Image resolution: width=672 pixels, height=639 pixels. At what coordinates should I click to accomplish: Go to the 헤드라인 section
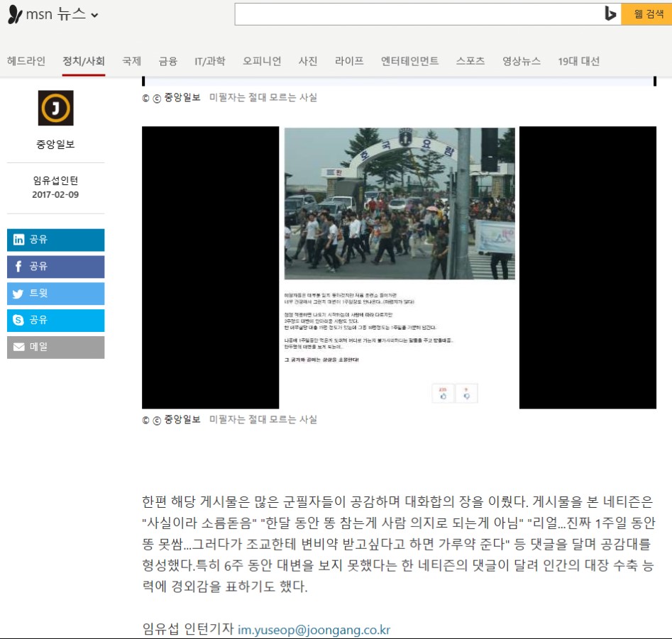coord(26,61)
